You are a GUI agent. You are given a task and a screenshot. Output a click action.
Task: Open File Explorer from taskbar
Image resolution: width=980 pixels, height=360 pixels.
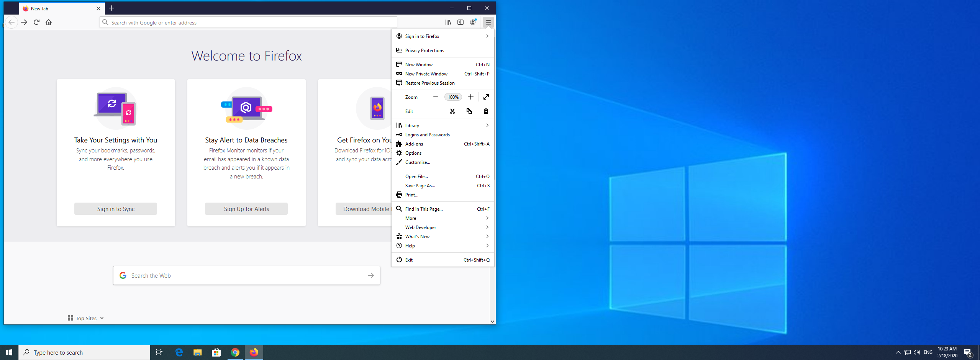(x=198, y=352)
